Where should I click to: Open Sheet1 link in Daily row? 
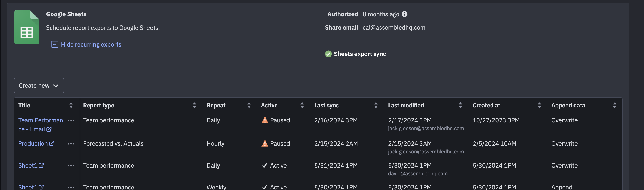tap(31, 165)
